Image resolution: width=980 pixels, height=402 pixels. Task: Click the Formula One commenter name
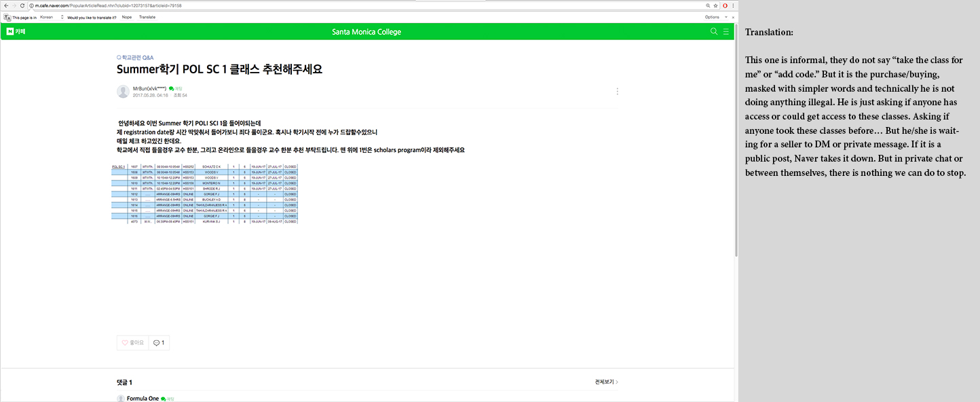(x=143, y=399)
